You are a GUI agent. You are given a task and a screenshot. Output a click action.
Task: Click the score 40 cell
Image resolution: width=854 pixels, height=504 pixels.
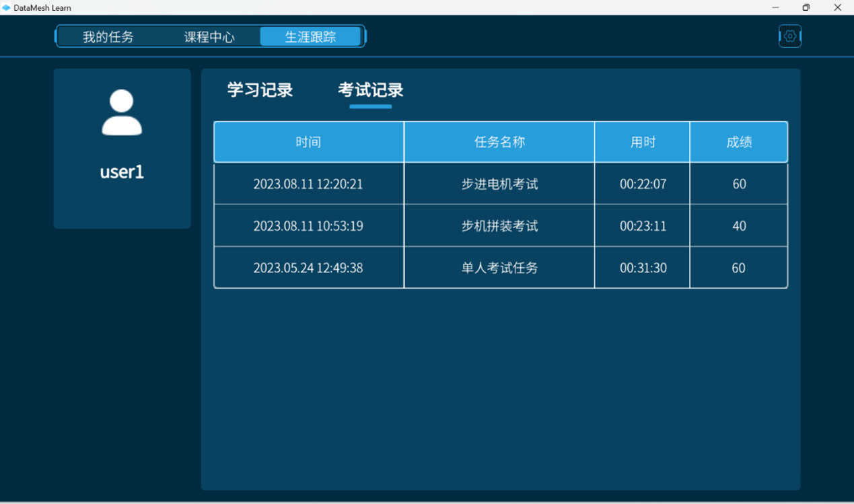pyautogui.click(x=738, y=225)
